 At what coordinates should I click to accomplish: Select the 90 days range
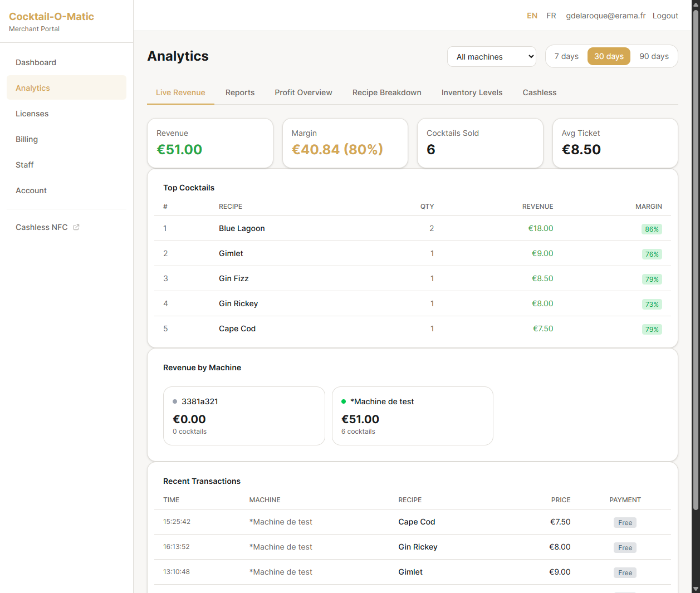click(654, 56)
